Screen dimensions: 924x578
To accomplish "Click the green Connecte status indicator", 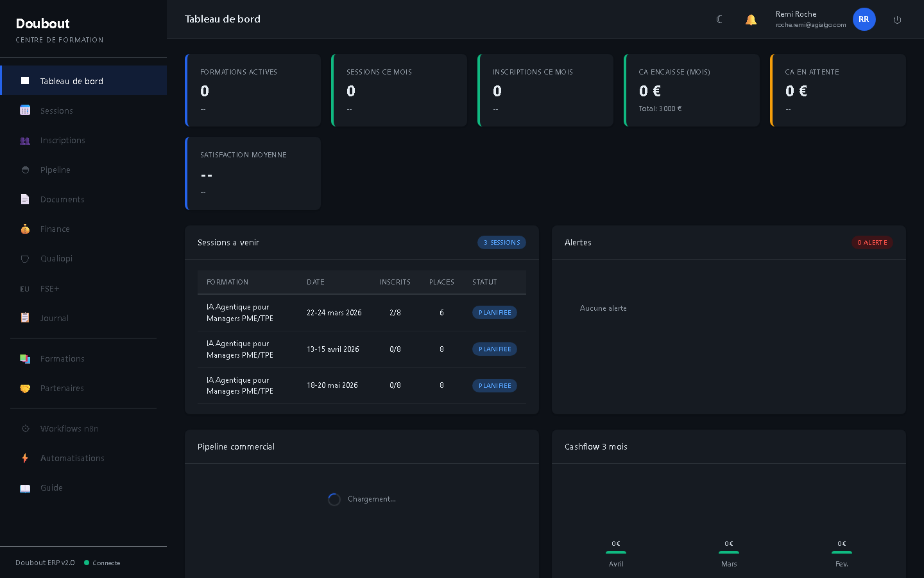I will [87, 563].
